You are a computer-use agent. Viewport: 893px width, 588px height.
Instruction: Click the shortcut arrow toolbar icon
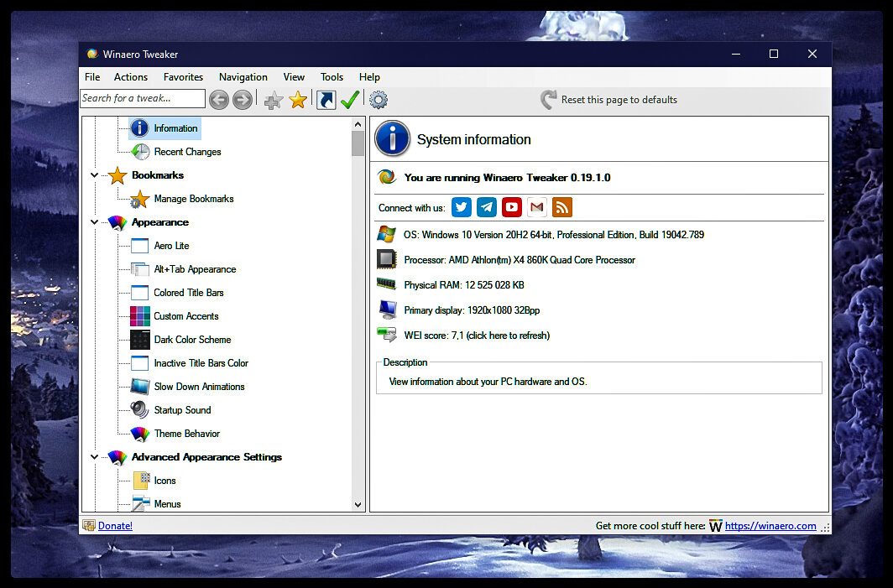326,100
